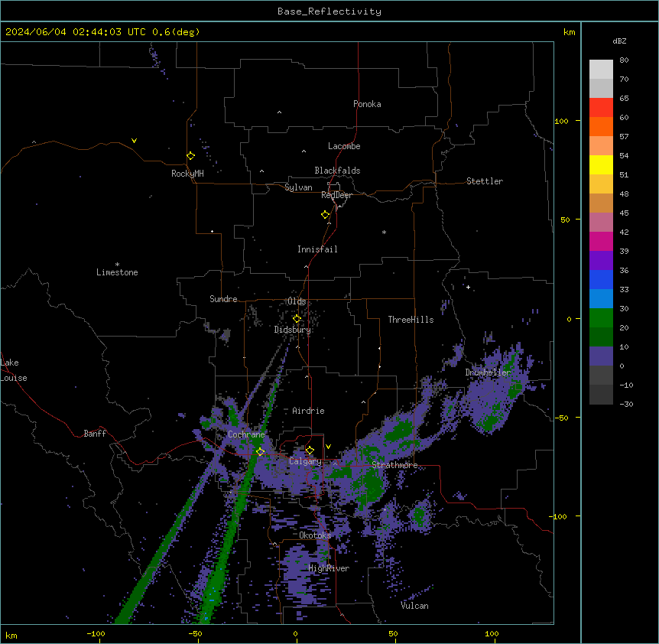Pick the red swatch in the dBZ legend
This screenshot has width=659, height=644.
click(x=601, y=108)
